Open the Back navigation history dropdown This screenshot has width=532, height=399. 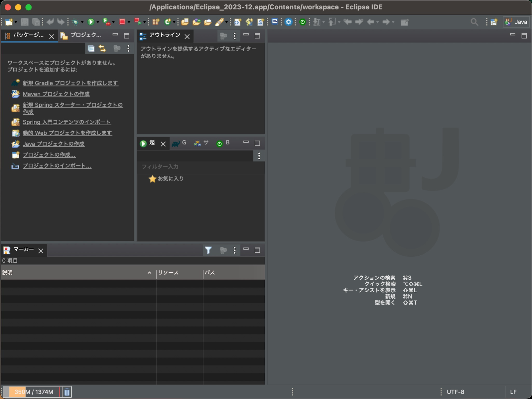point(377,22)
